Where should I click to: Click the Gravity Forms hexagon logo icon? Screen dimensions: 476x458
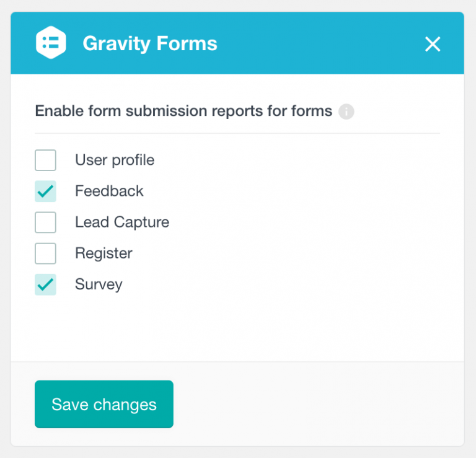51,43
